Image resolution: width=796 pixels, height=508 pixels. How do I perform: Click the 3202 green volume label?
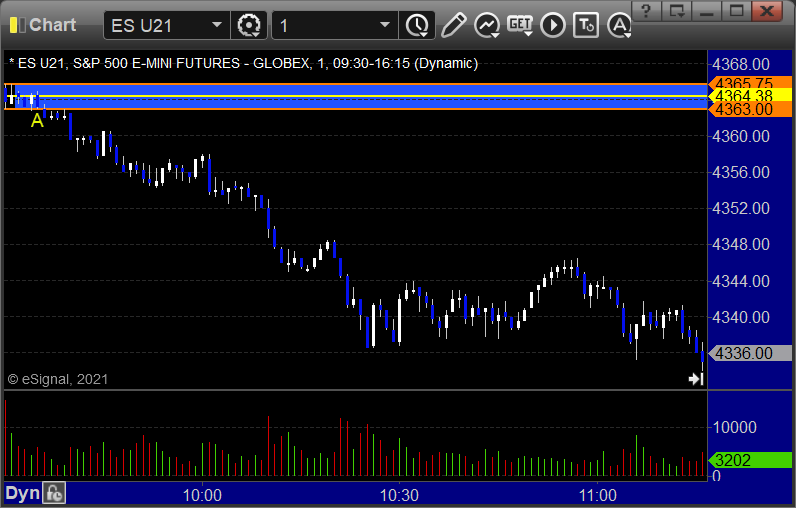coord(750,460)
